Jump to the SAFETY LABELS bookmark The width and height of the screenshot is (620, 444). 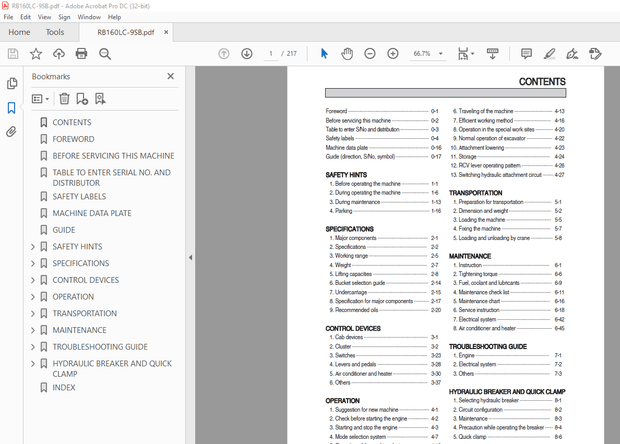pyautogui.click(x=79, y=196)
